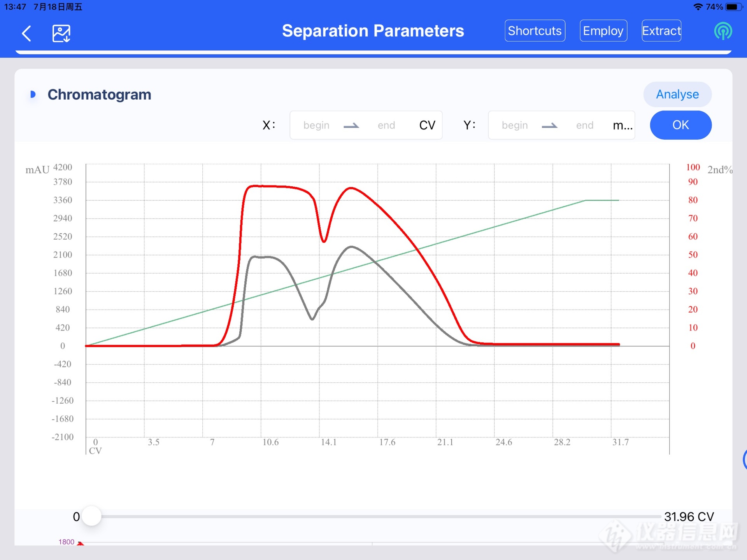Enter X axis end value
Image resolution: width=747 pixels, height=560 pixels.
(386, 125)
